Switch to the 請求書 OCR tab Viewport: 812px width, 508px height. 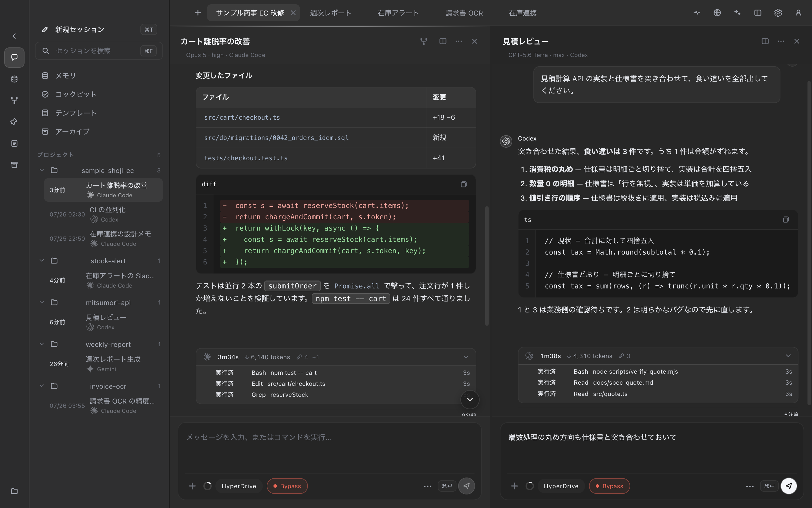click(x=464, y=13)
